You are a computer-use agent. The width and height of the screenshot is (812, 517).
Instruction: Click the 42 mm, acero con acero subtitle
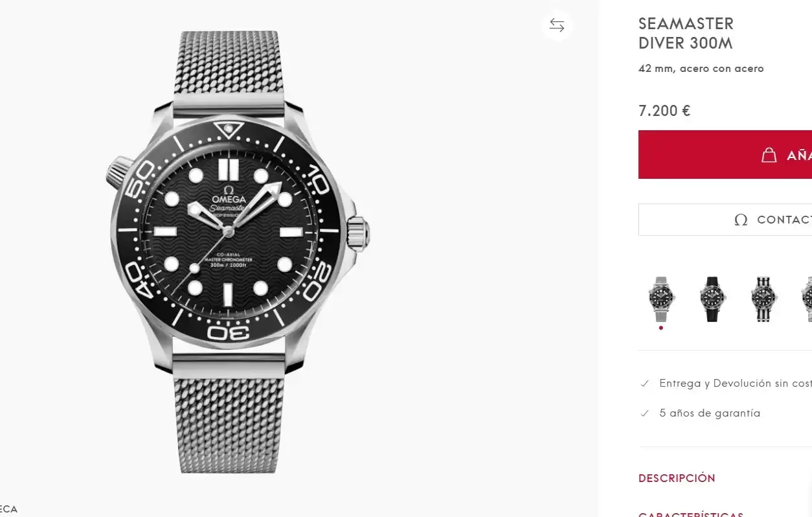click(x=701, y=69)
